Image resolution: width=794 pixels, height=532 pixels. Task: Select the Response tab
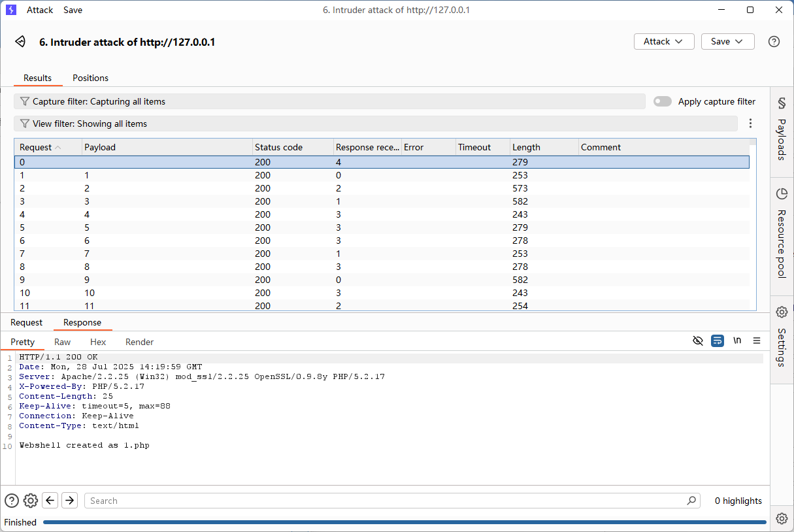pos(82,322)
